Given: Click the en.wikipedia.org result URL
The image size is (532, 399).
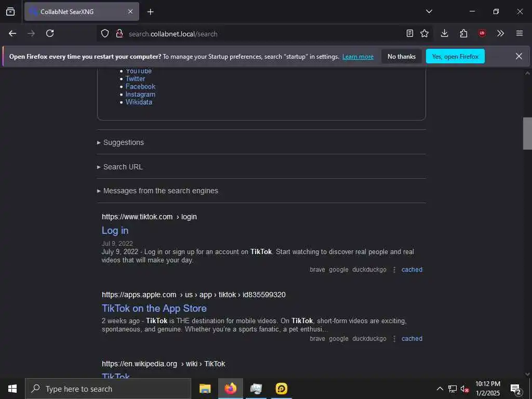Looking at the screenshot, I should pyautogui.click(x=163, y=364).
